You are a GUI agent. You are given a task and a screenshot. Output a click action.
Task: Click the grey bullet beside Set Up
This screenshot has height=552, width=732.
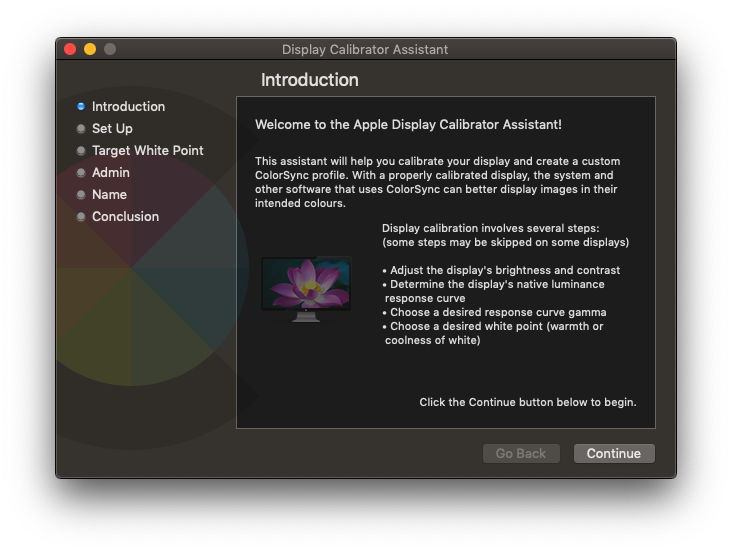81,128
